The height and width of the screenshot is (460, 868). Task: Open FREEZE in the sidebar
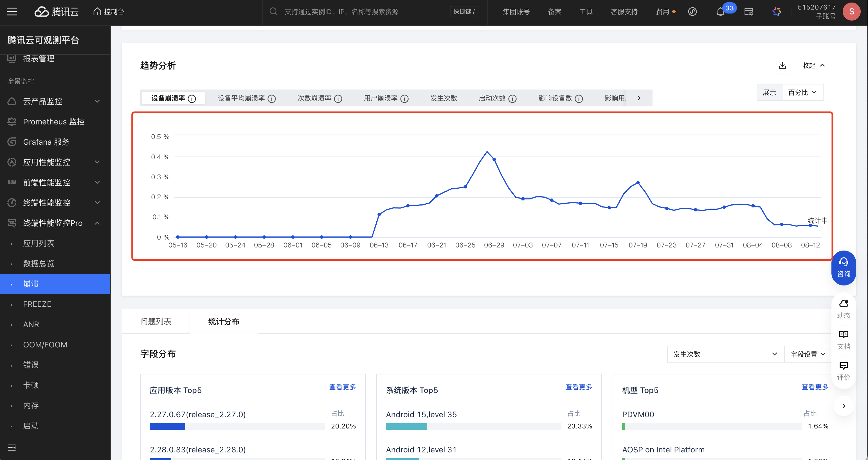(x=37, y=304)
